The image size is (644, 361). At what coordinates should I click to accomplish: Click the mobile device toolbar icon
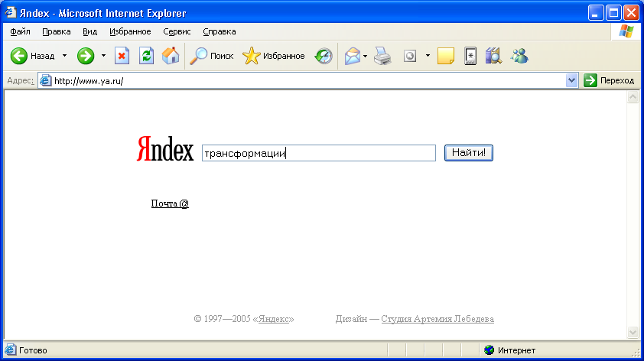coord(470,56)
